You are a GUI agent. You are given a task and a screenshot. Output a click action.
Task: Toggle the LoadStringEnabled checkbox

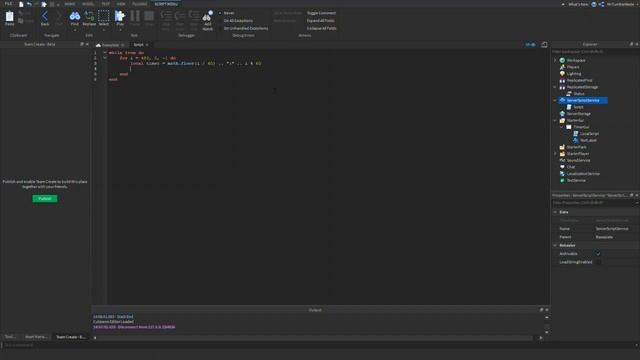(x=598, y=262)
